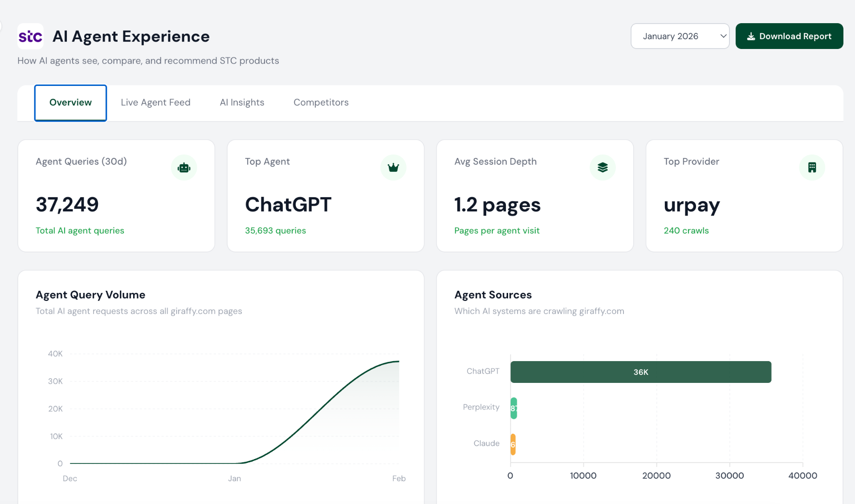855x504 pixels.
Task: Click the light green Perplexity bar
Action: pyautogui.click(x=513, y=408)
